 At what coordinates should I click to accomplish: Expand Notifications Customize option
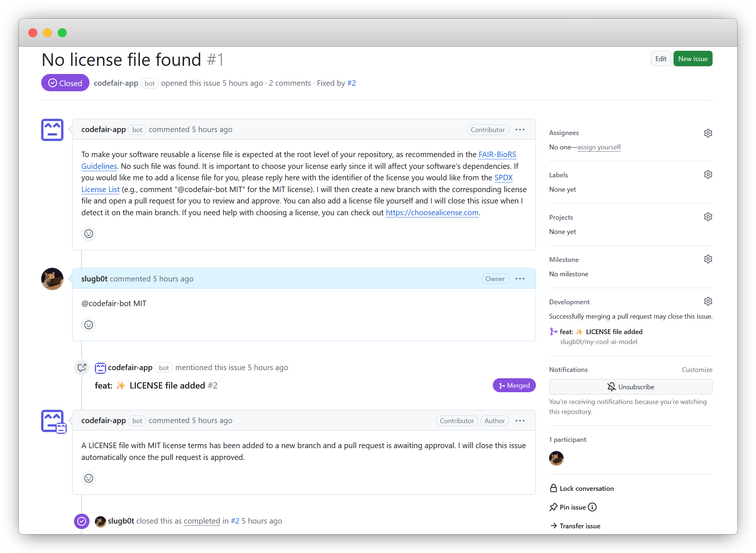click(x=697, y=369)
